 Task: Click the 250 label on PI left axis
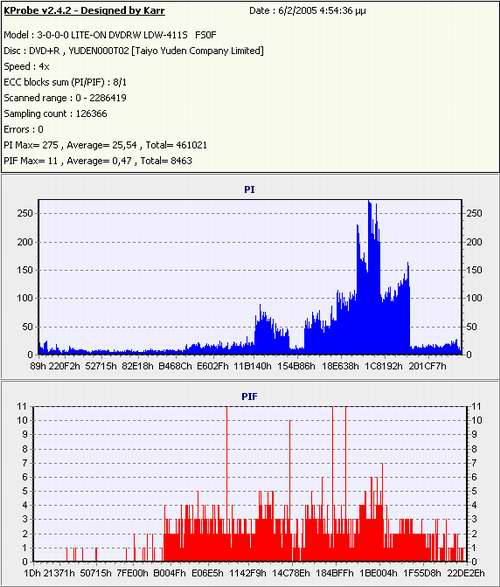tap(25, 213)
